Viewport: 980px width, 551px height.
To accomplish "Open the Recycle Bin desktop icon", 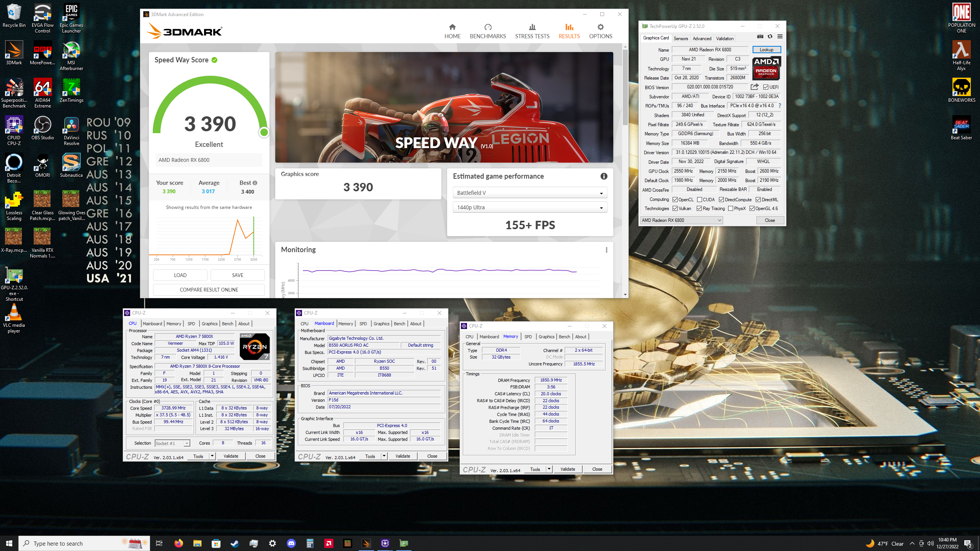I will (x=14, y=16).
